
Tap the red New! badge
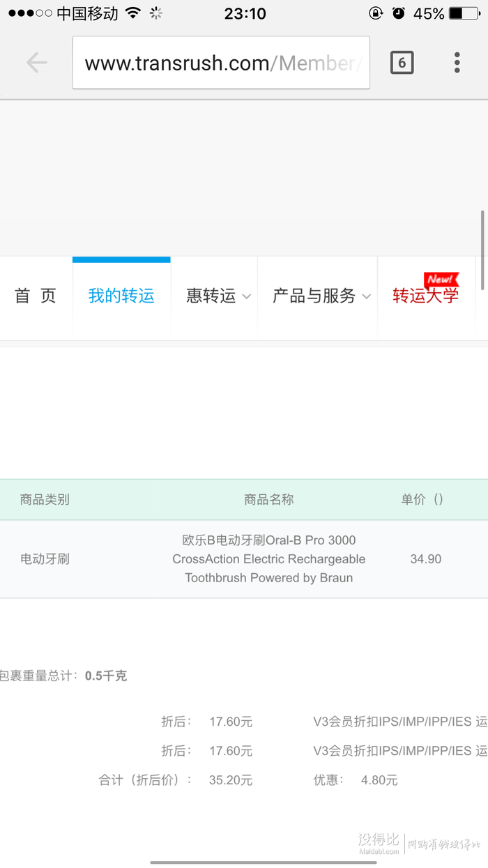(x=440, y=280)
